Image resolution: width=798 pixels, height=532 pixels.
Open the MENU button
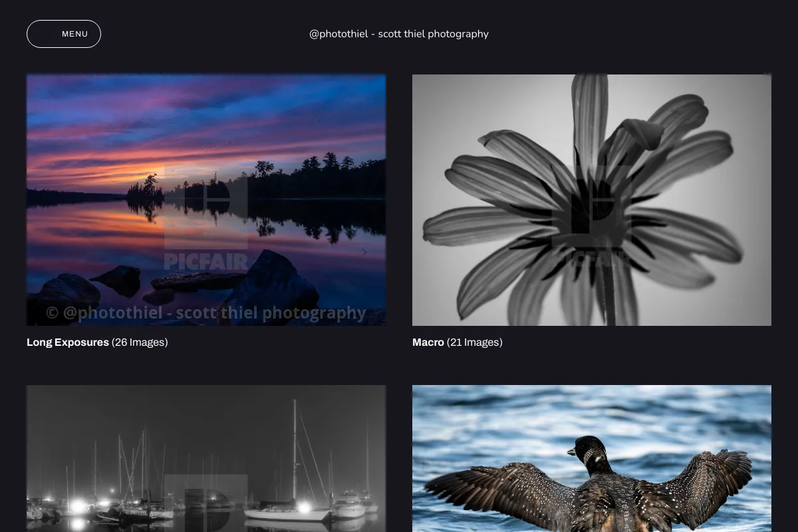coord(64,34)
